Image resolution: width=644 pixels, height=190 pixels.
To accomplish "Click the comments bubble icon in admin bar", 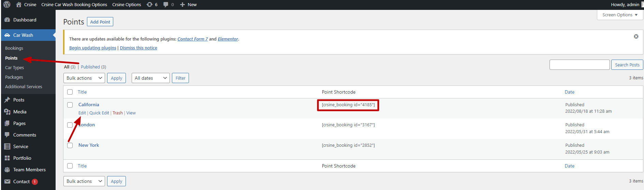I will [x=166, y=4].
